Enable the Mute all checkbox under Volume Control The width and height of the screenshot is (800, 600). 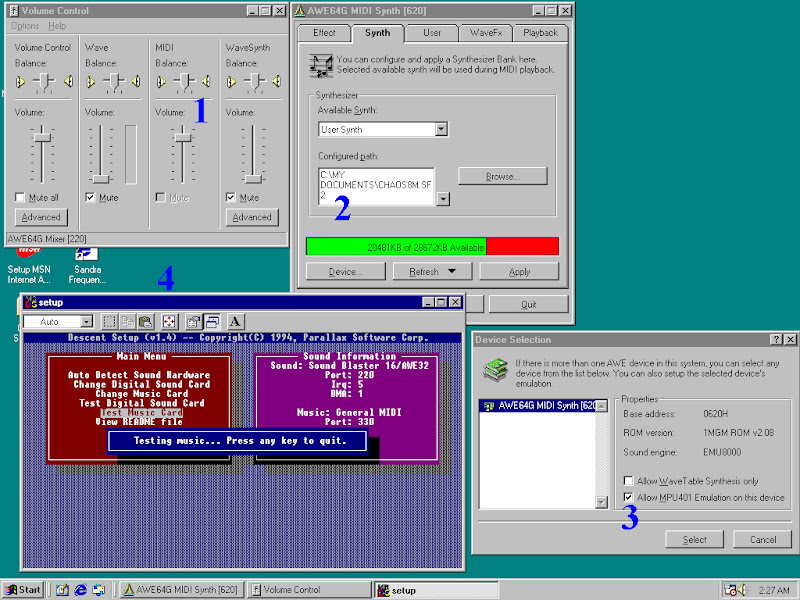21,198
